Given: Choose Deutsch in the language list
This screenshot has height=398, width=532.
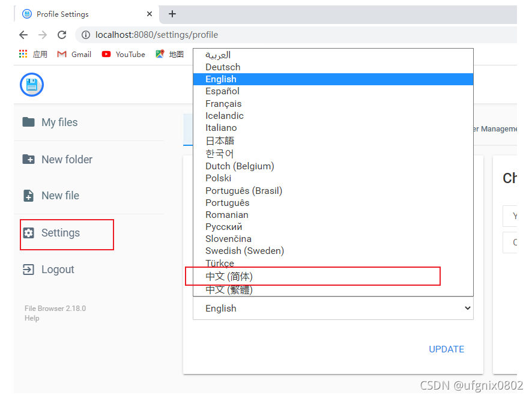Looking at the screenshot, I should 223,67.
